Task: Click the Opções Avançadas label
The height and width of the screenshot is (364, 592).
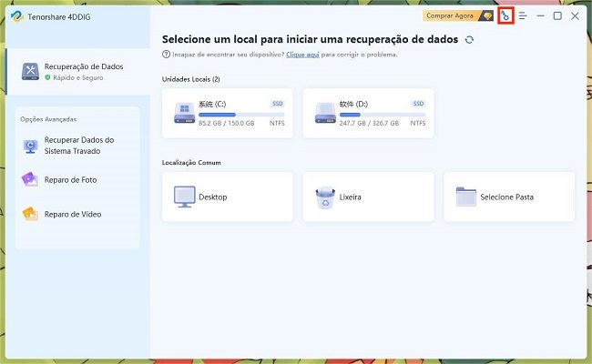Action: [x=48, y=119]
